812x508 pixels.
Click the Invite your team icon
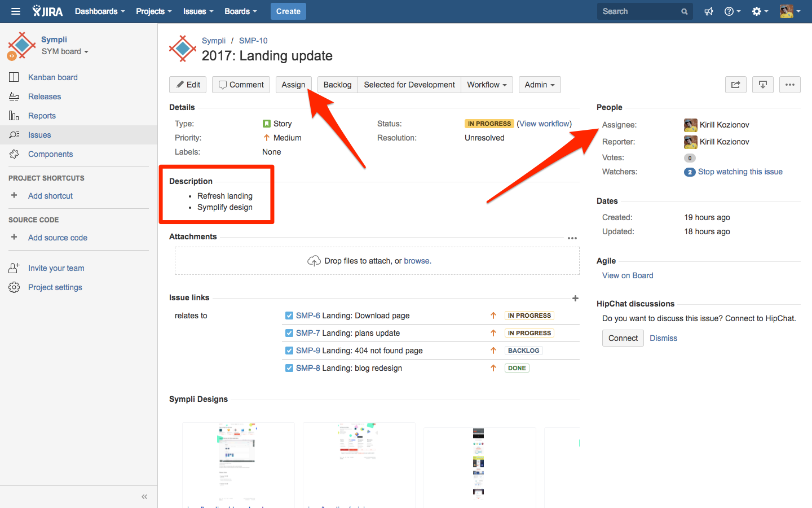(14, 268)
